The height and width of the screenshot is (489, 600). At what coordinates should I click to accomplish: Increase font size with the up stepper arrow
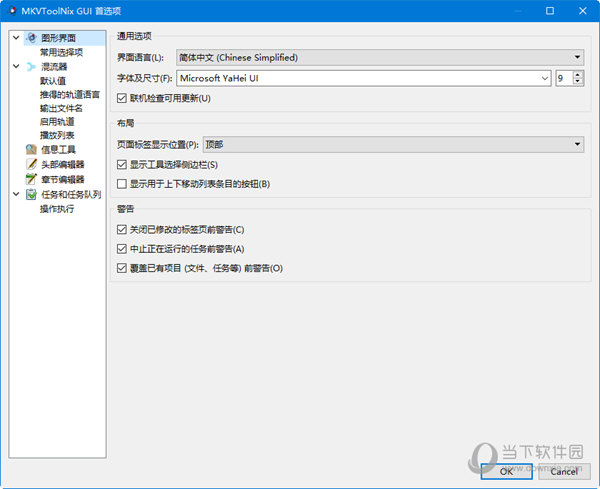click(x=579, y=73)
